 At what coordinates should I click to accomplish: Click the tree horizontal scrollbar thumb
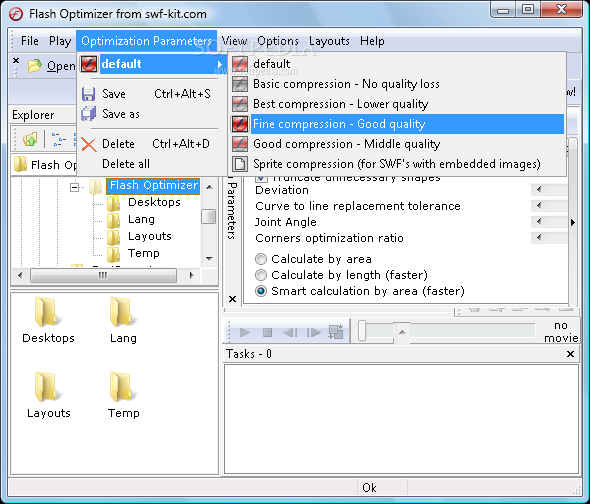click(x=103, y=276)
